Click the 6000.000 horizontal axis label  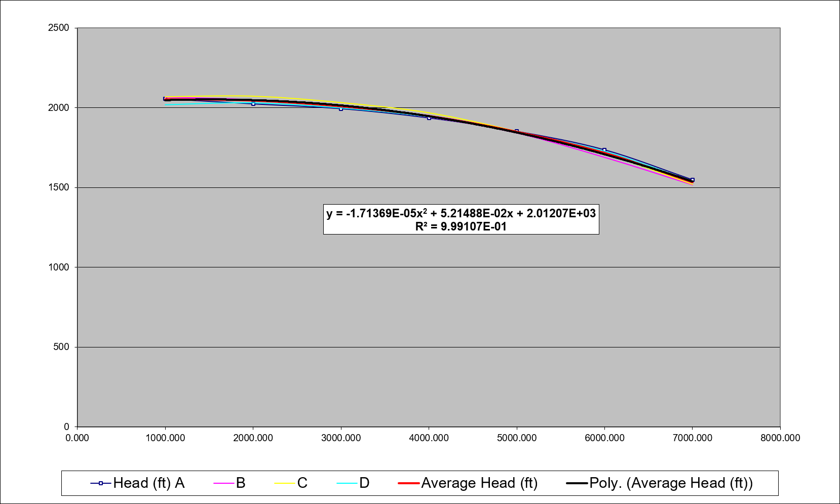coord(604,438)
